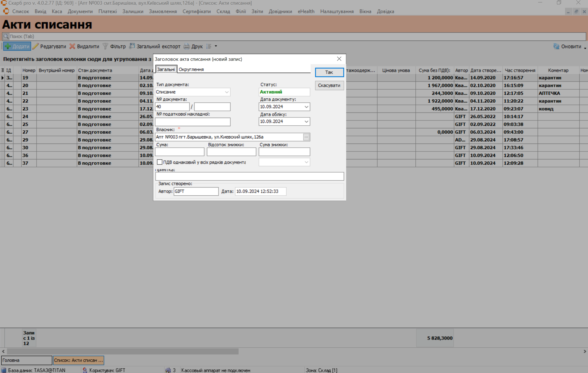Switch to the Округлення tab

pyautogui.click(x=191, y=69)
